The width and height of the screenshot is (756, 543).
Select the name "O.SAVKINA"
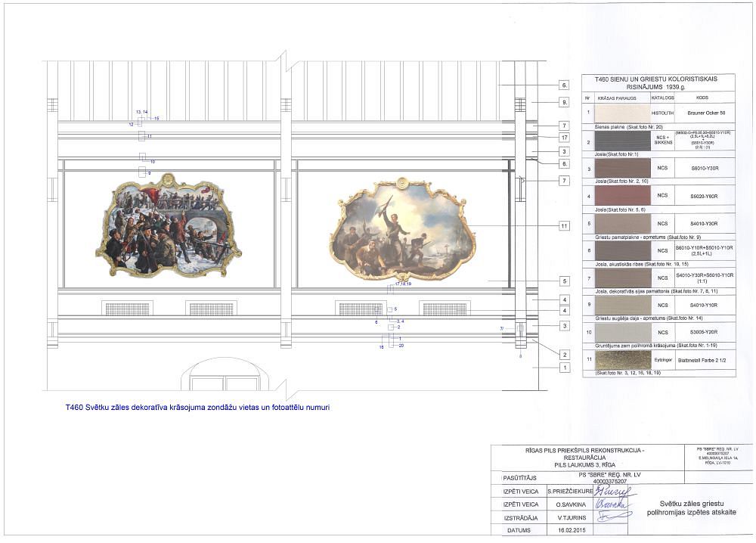click(x=571, y=504)
